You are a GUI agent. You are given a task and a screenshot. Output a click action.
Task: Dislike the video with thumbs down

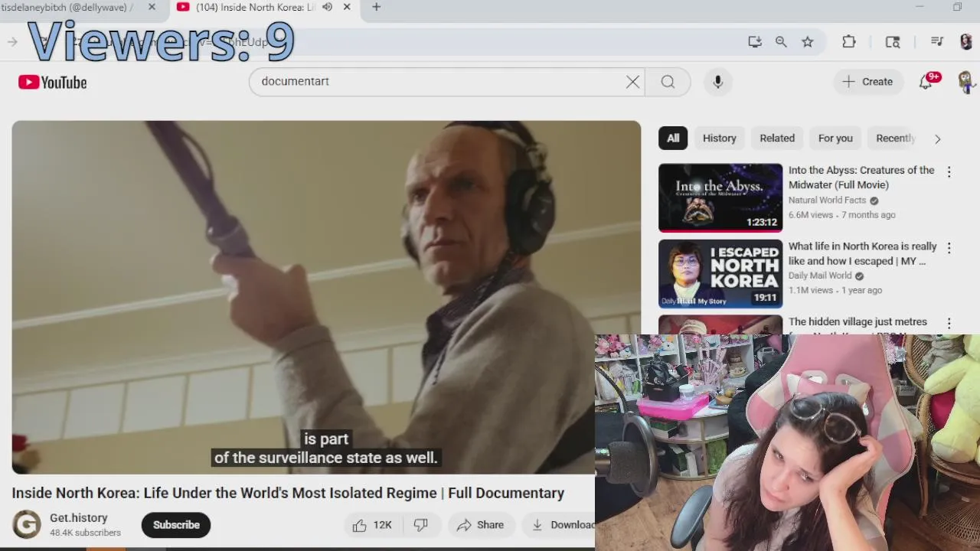click(421, 525)
